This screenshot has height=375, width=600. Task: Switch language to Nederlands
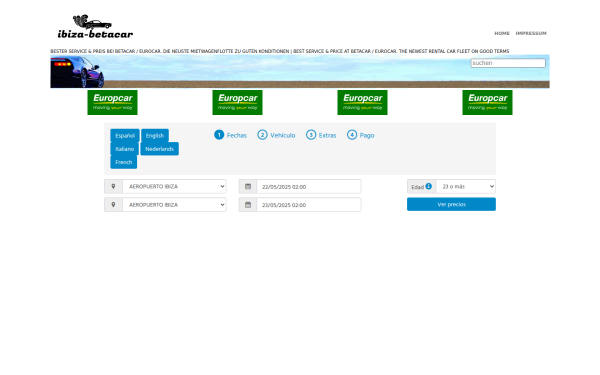[159, 149]
